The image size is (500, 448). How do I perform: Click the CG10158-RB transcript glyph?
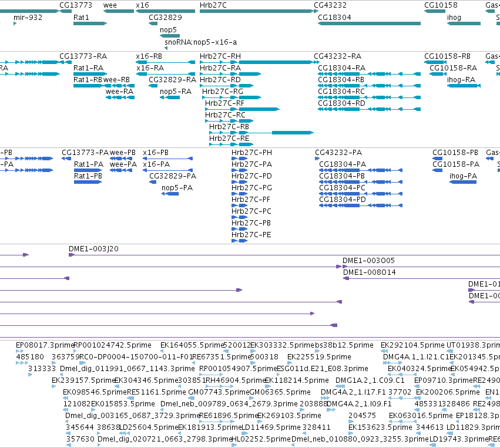(x=435, y=62)
